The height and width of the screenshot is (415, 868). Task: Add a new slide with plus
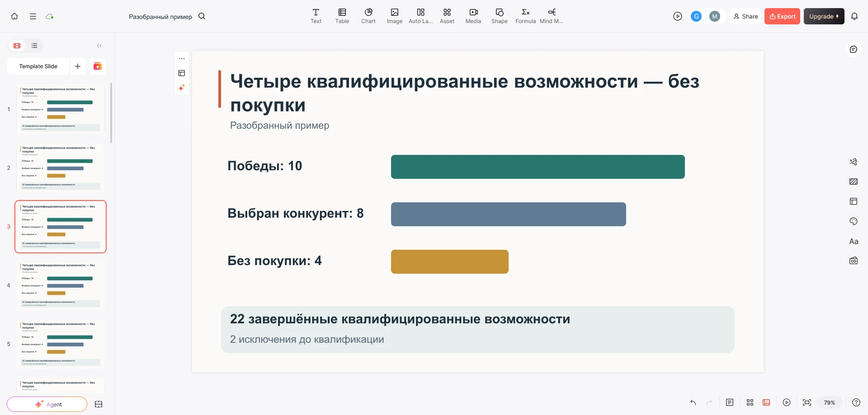78,66
